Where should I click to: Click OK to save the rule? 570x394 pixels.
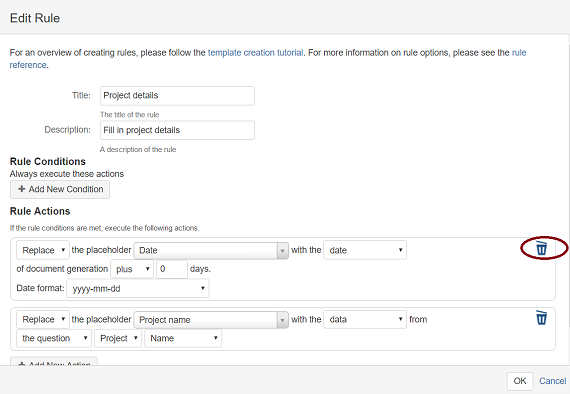(520, 381)
